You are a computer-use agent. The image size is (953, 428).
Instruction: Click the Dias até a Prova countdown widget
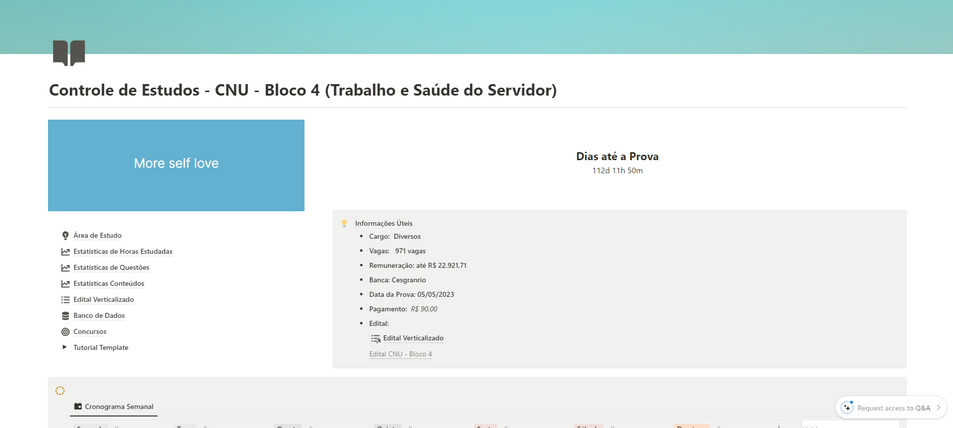[x=618, y=163]
